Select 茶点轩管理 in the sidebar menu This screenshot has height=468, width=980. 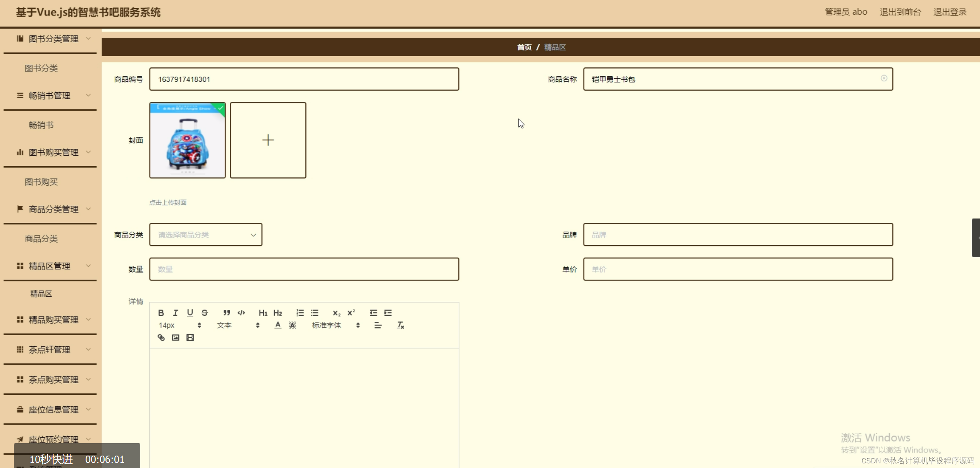[50, 349]
